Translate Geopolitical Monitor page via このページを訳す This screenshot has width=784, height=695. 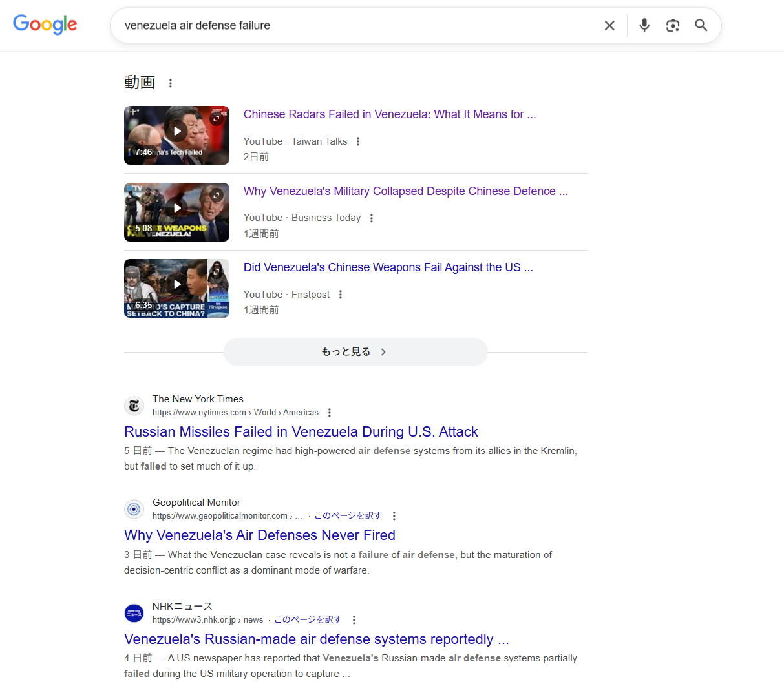tap(348, 515)
